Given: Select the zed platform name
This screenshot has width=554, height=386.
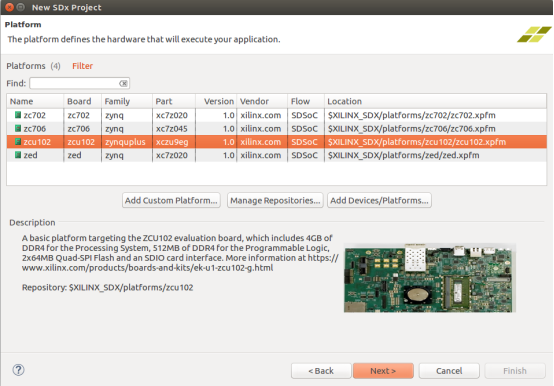Looking at the screenshot, I should [x=30, y=155].
